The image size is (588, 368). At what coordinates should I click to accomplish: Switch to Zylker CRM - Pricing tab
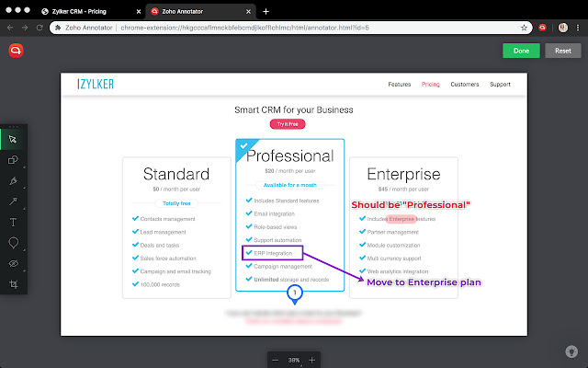pyautogui.click(x=79, y=12)
